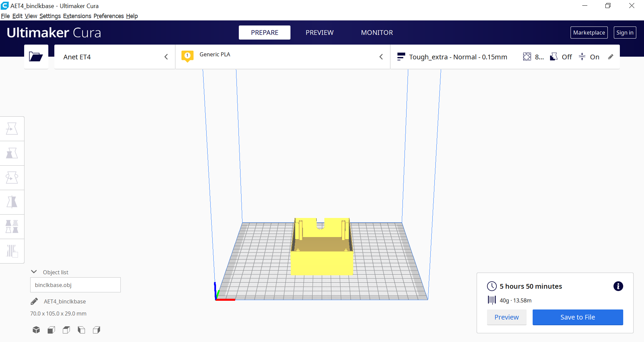Open the Settings menu
The image size is (644, 342).
tap(50, 16)
